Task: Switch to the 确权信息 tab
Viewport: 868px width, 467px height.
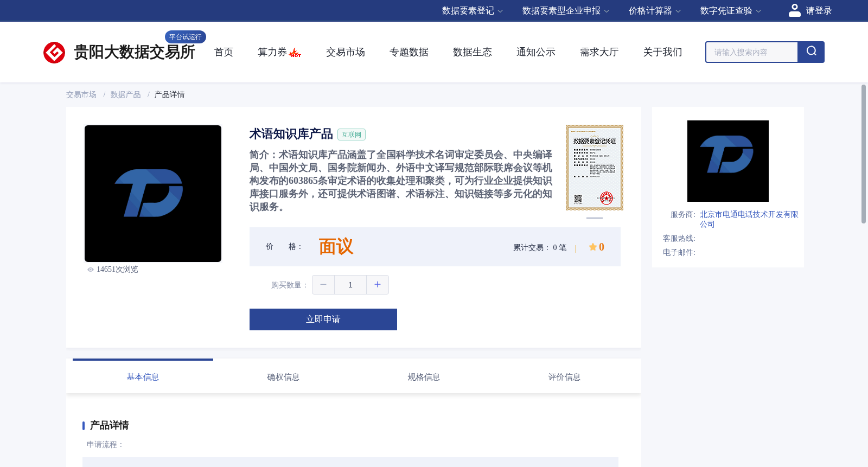Action: (x=283, y=377)
